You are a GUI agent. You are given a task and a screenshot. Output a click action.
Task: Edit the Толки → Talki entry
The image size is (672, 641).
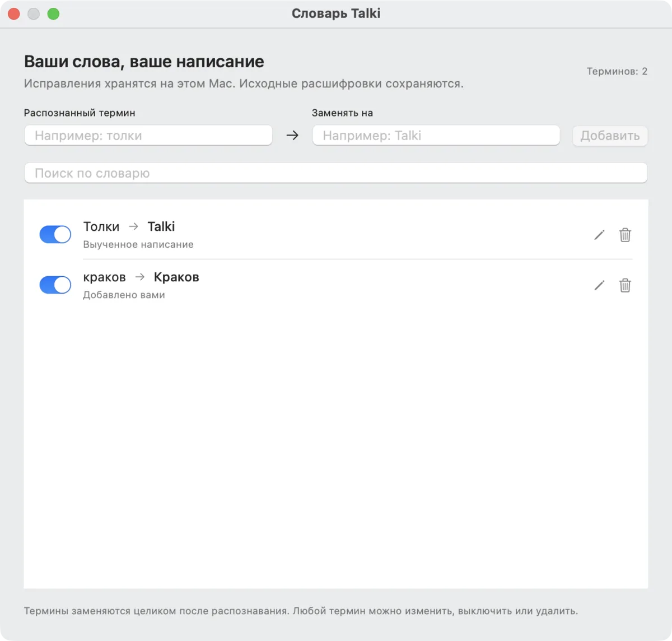pos(599,235)
